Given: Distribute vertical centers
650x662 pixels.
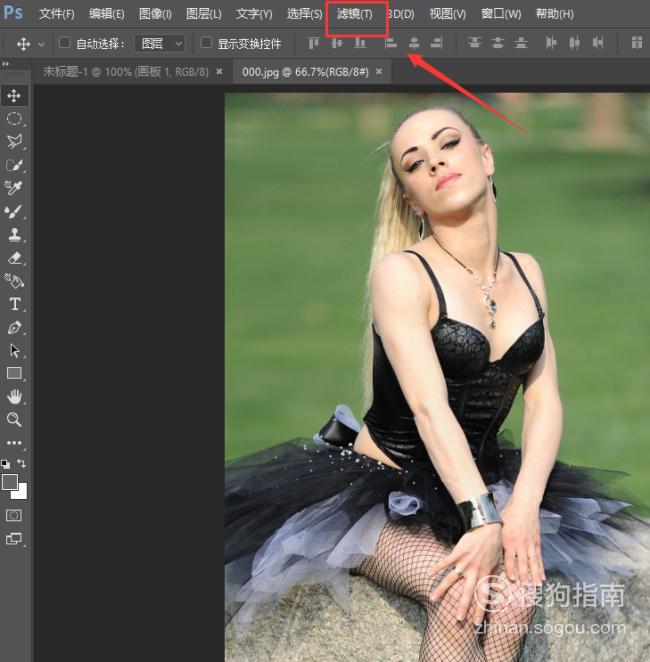Looking at the screenshot, I should (498, 43).
